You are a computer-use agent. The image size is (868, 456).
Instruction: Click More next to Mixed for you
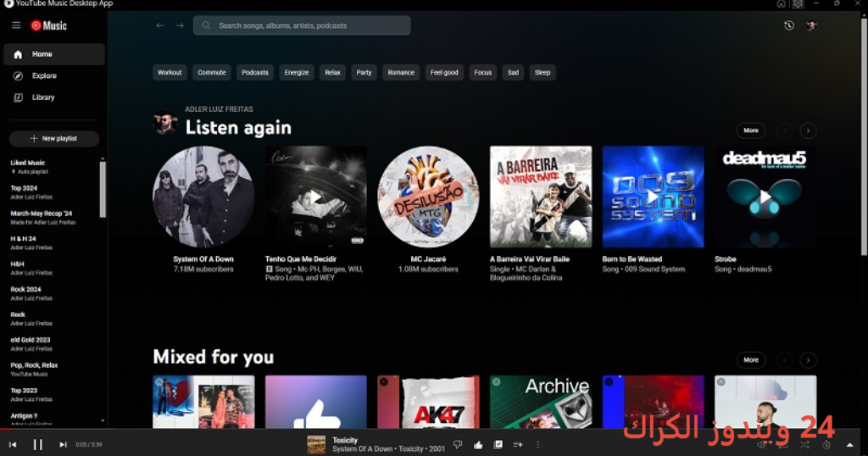click(x=751, y=359)
